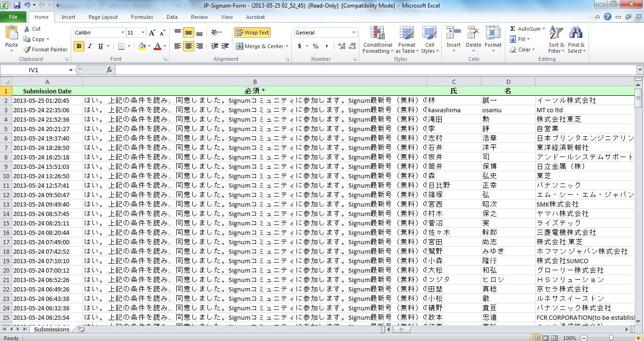Switch to Page Layout view in status bar
Image resolution: width=644 pixels, height=341 pixels.
pyautogui.click(x=546, y=338)
